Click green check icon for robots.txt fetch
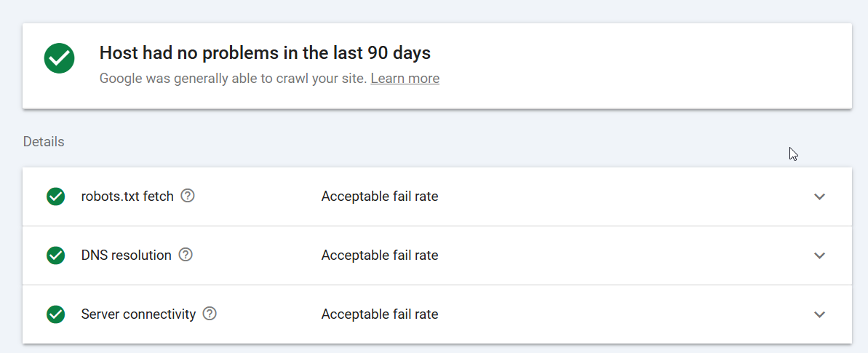Screen dimensions: 868x353 pos(55,197)
